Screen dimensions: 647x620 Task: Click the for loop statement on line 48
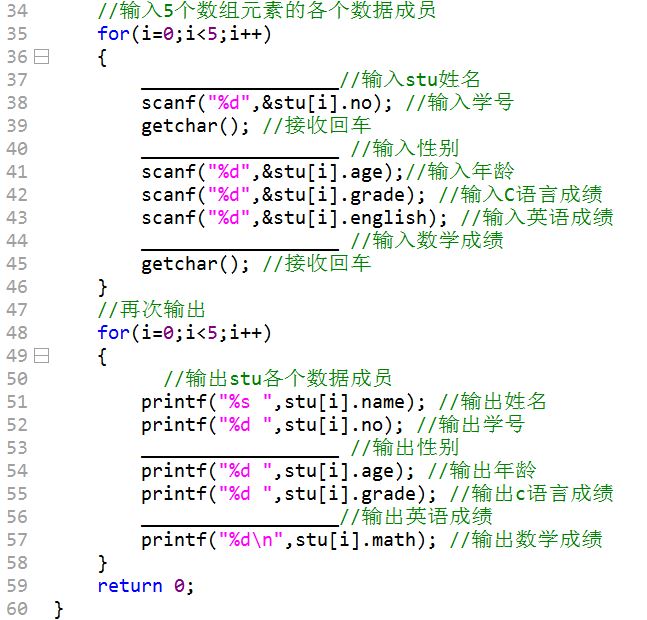coord(184,333)
